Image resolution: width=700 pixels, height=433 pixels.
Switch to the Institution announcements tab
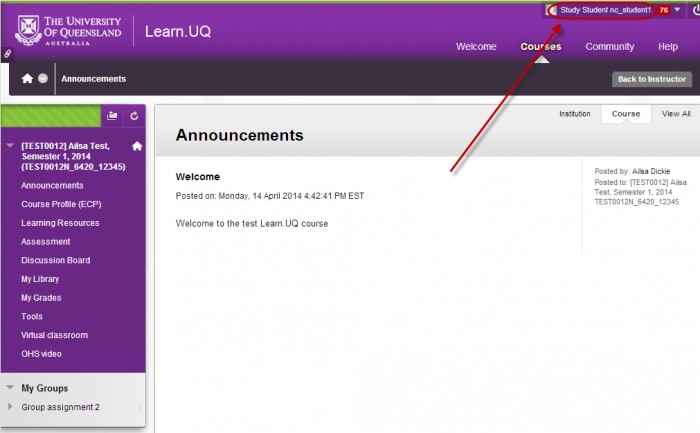575,114
